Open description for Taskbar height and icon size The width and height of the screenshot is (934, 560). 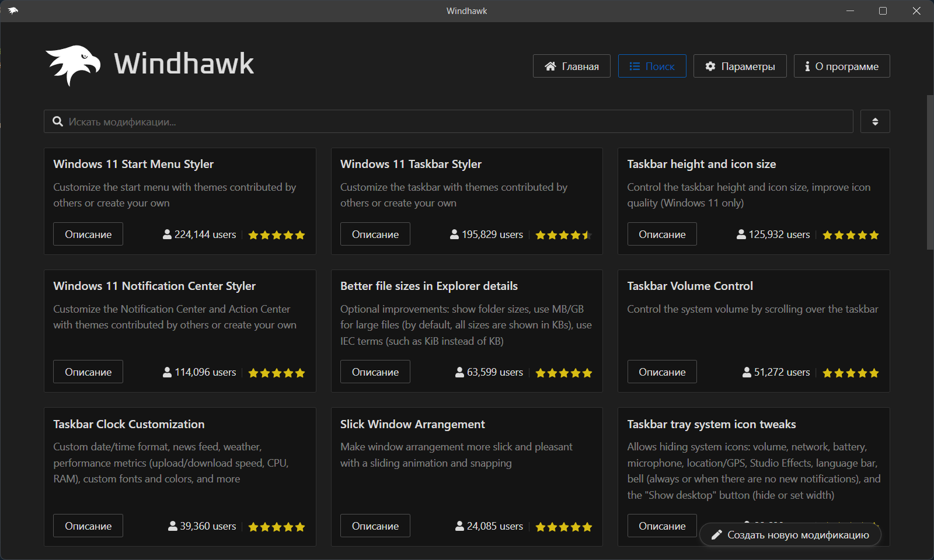point(662,235)
